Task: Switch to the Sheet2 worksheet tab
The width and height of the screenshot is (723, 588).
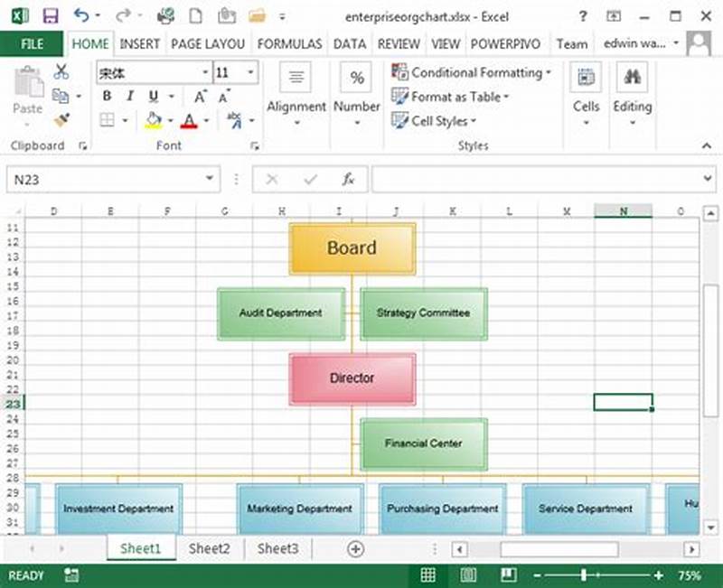Action: (x=209, y=548)
